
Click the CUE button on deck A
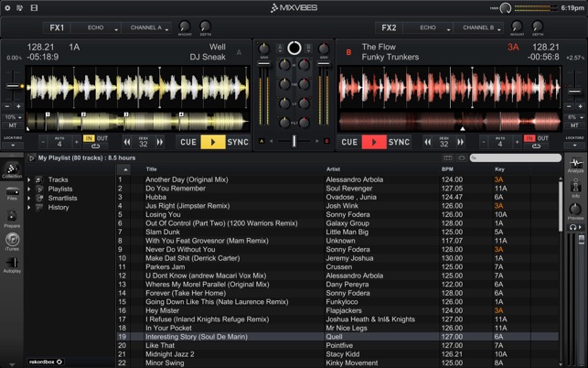point(188,142)
